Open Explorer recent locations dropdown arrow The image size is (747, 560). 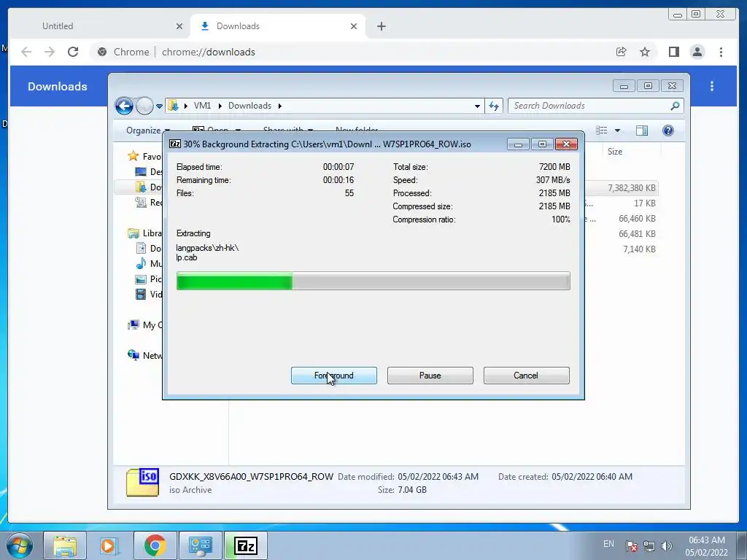tap(159, 106)
